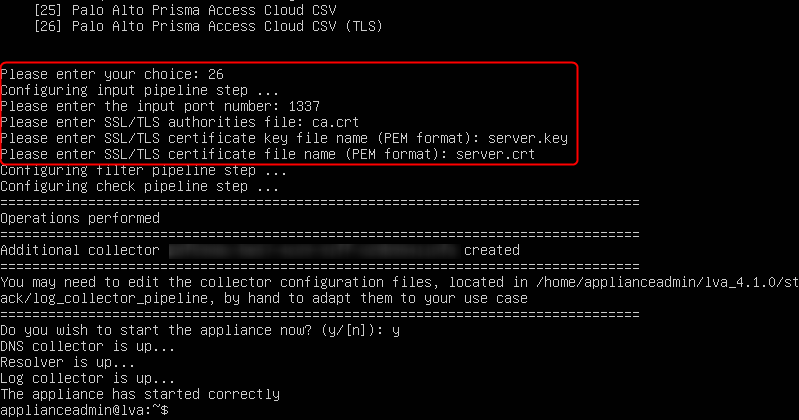Click the server.key certificate key file name
Screen dimensions: 799x420
pyautogui.click(x=499, y=138)
